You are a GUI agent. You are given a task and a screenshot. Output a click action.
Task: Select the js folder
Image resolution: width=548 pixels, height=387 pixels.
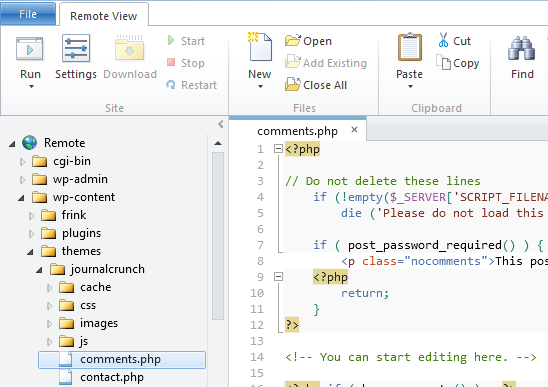pyautogui.click(x=74, y=341)
